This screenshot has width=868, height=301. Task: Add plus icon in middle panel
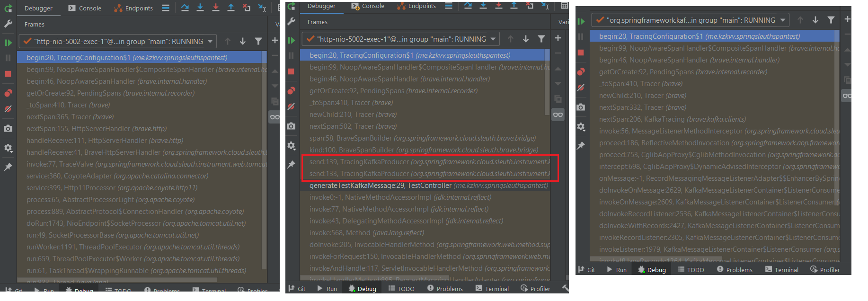click(x=558, y=38)
